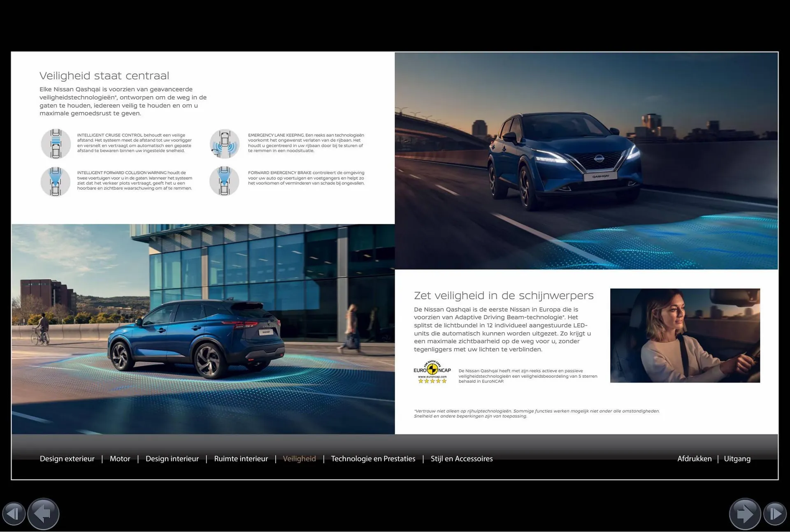The height and width of the screenshot is (532, 790).
Task: Switch to the Motor section
Action: pos(120,458)
